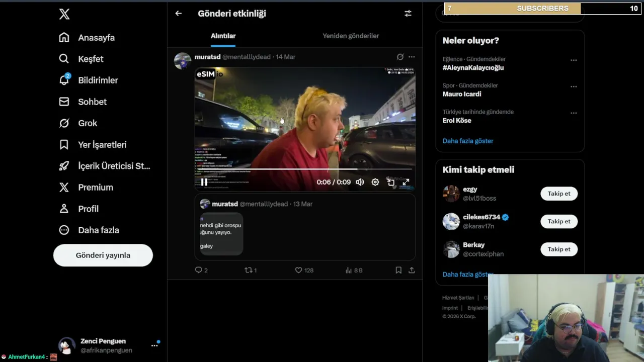Open the Mauro Icardi trend

pyautogui.click(x=462, y=94)
